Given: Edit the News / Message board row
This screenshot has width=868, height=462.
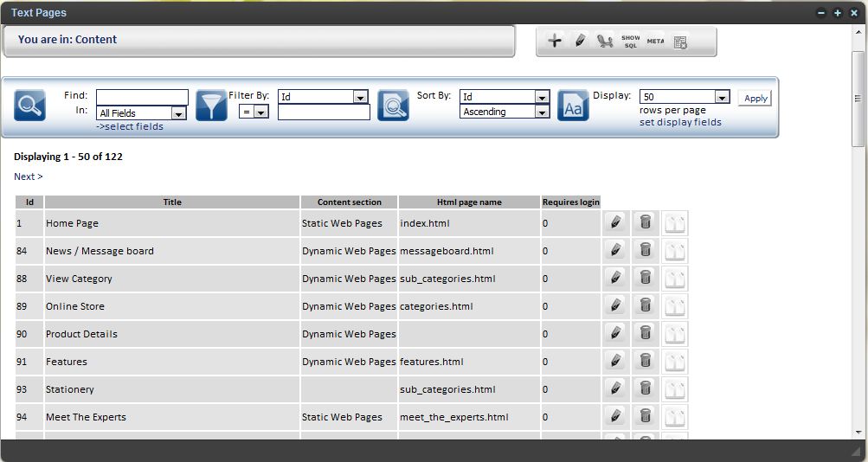Looking at the screenshot, I should pyautogui.click(x=615, y=251).
